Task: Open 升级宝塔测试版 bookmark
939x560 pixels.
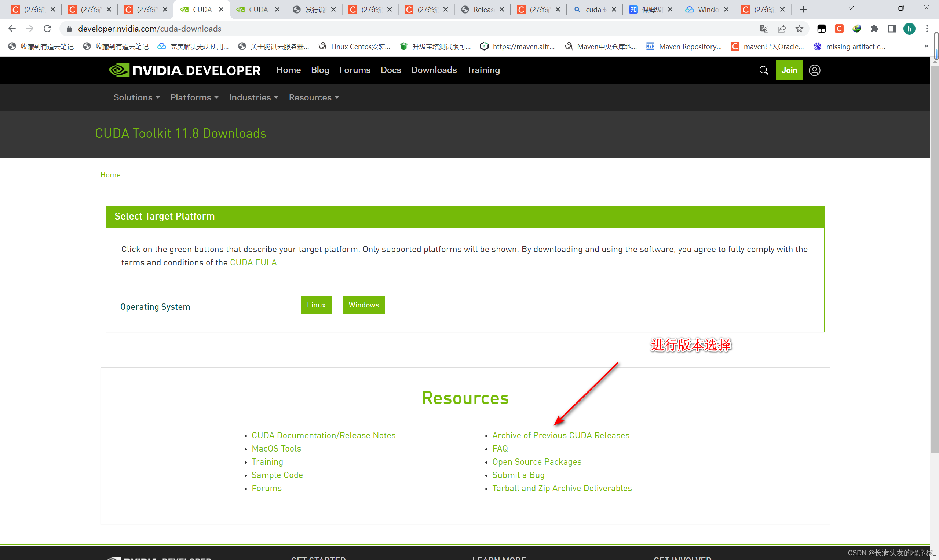Action: click(x=435, y=47)
